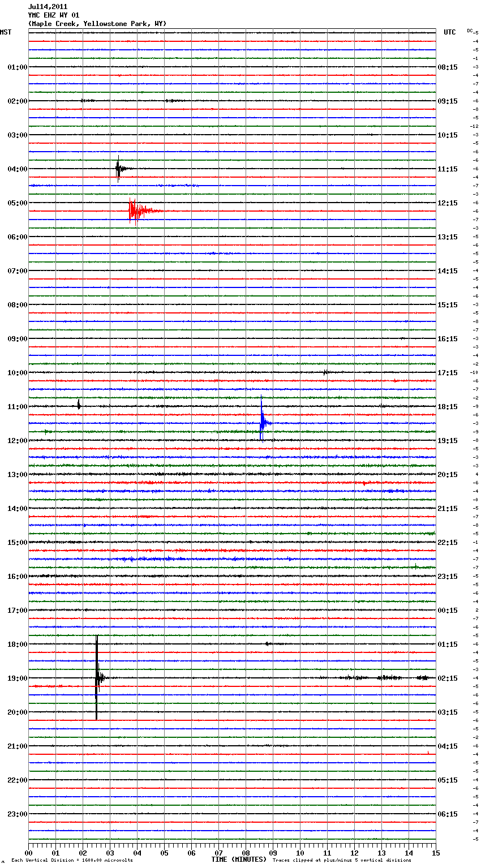Image resolution: width=481 pixels, height=868 pixels.
Task: Select the 21:00 MST time label
Action: tap(18, 746)
